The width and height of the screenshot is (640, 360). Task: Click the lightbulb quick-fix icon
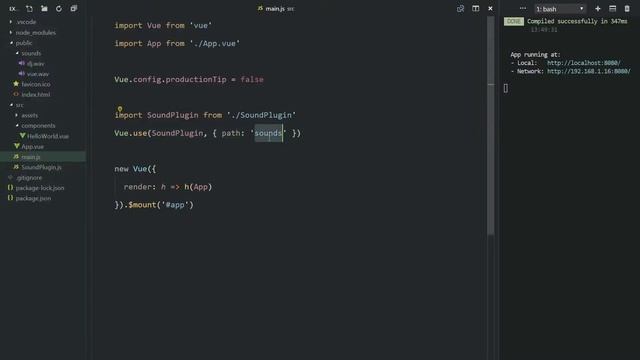[120, 109]
